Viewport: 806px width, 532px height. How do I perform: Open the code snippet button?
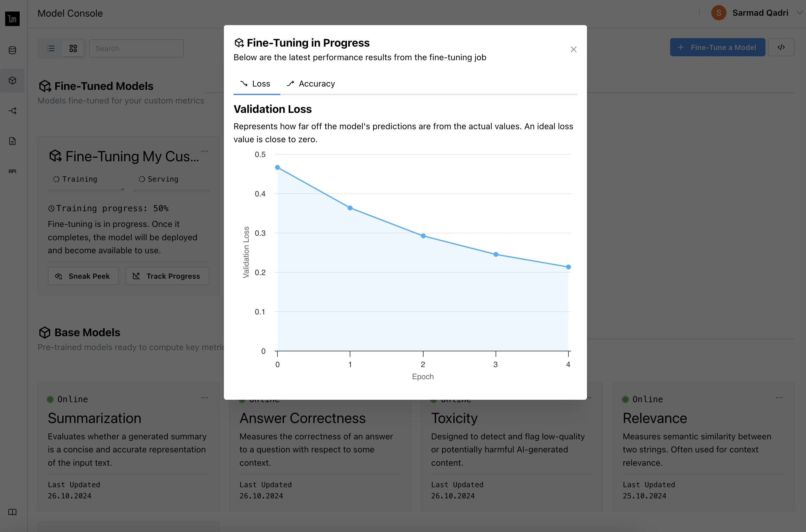781,47
